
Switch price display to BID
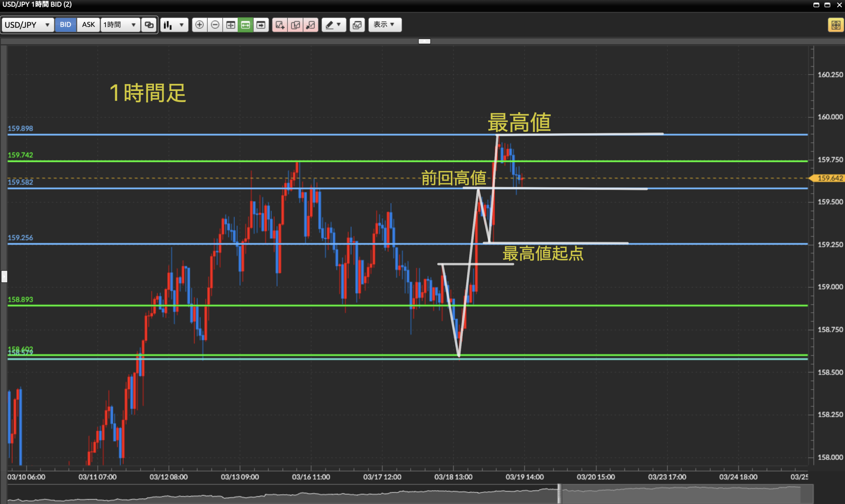coord(65,25)
